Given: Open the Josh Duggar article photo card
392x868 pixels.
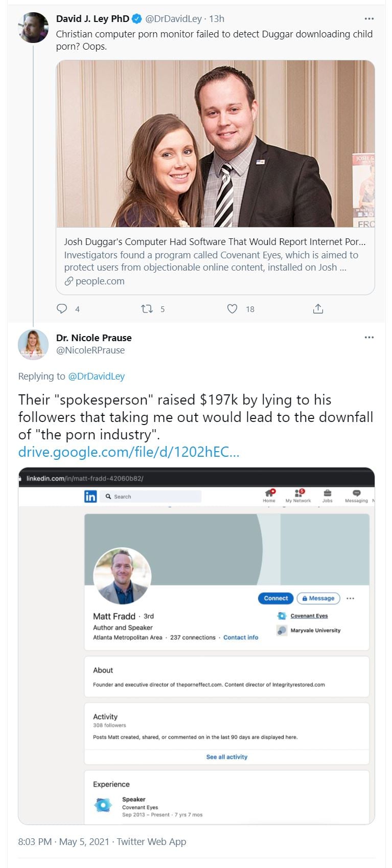Looking at the screenshot, I should coord(215,144).
